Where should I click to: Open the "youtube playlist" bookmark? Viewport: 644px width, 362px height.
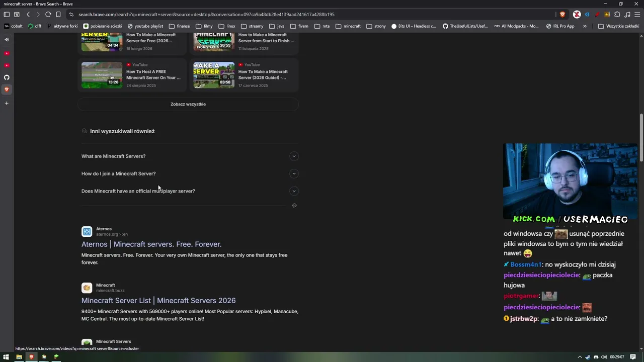pyautogui.click(x=145, y=26)
